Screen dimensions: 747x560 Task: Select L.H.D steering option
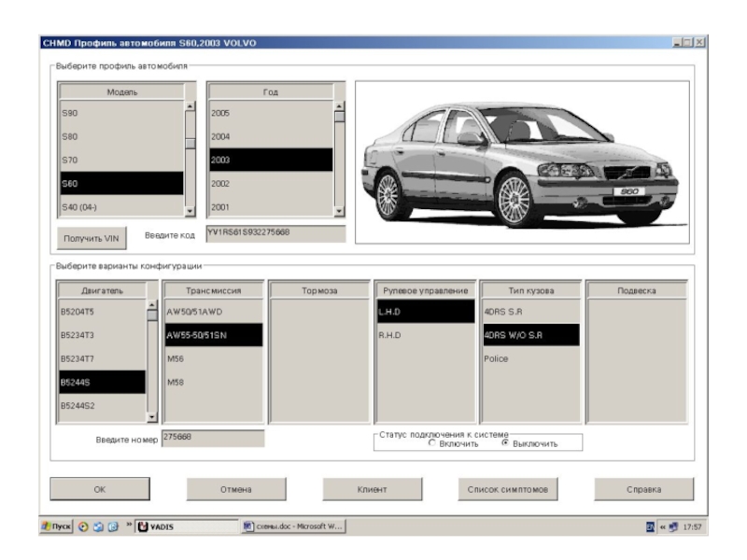[426, 312]
